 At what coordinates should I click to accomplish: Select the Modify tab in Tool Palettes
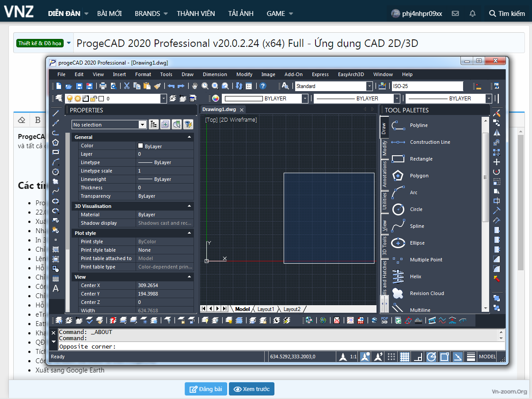pyautogui.click(x=384, y=148)
